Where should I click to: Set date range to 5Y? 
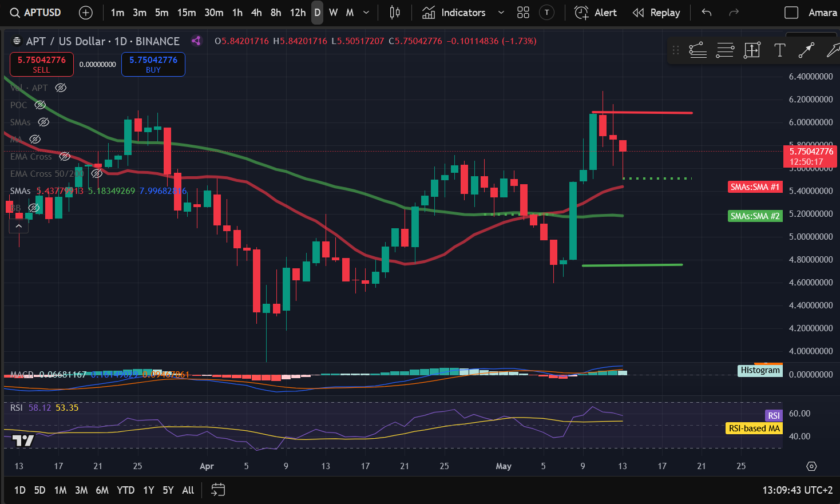(x=168, y=490)
